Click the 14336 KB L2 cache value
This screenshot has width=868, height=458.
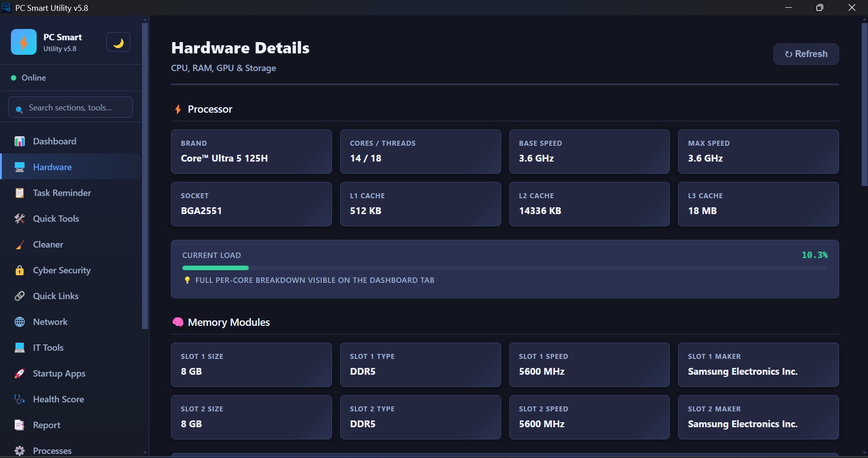pos(540,211)
